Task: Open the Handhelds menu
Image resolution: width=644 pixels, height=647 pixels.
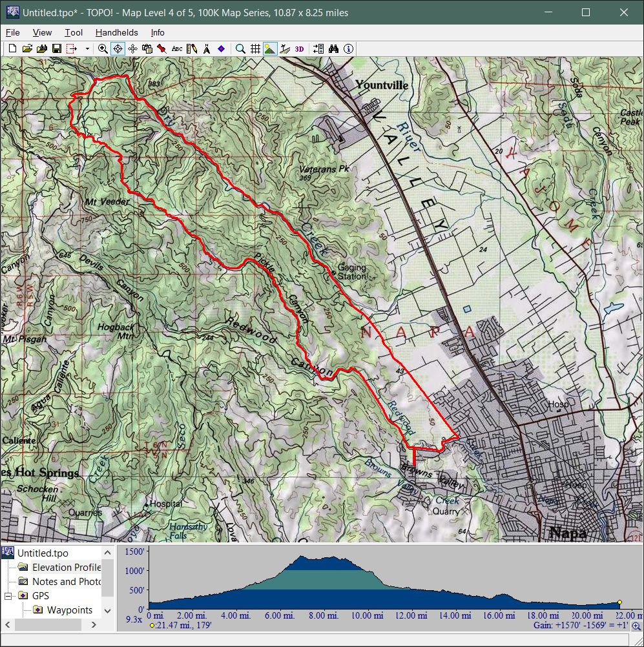Action: coord(116,32)
